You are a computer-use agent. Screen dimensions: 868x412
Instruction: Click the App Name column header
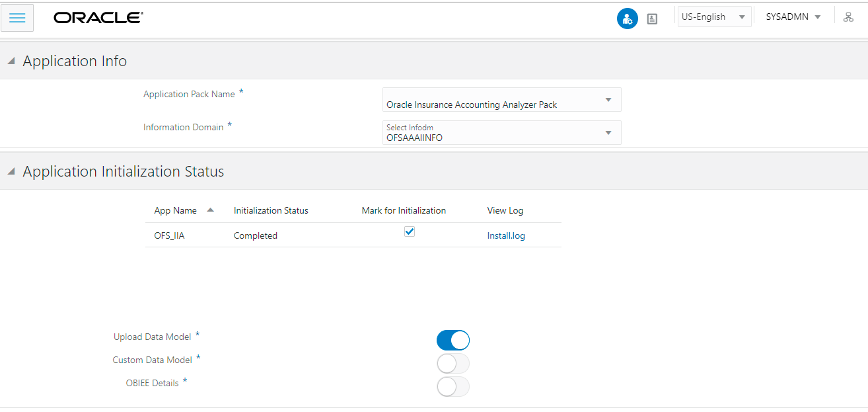(175, 210)
